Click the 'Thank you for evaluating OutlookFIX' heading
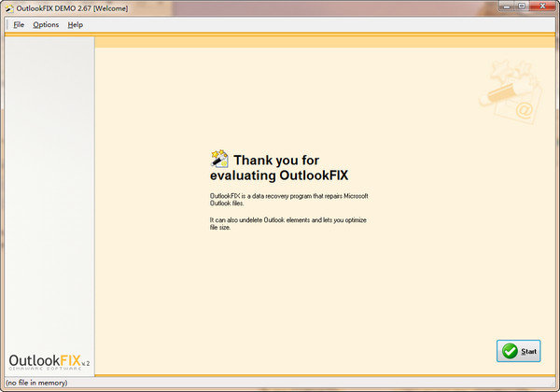 [279, 168]
